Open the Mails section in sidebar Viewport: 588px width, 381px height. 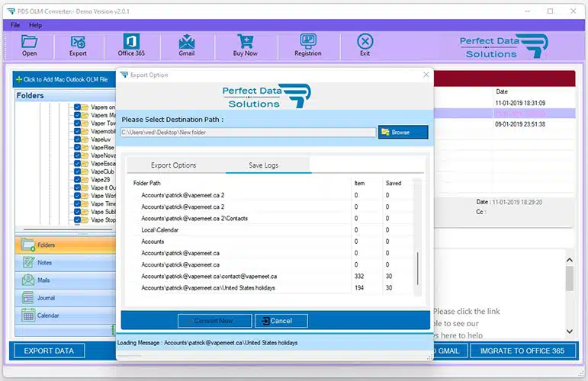pos(66,280)
